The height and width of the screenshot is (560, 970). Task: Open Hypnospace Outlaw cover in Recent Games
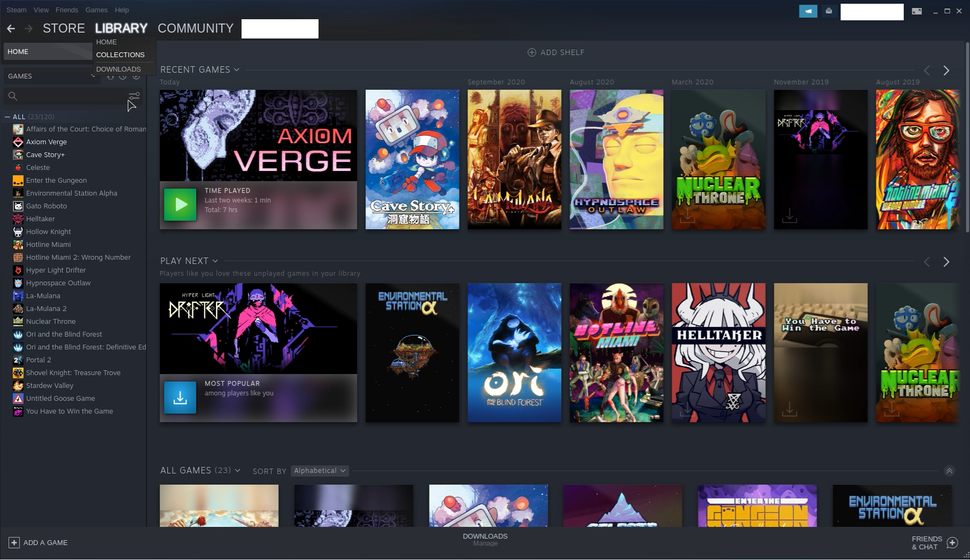point(616,159)
